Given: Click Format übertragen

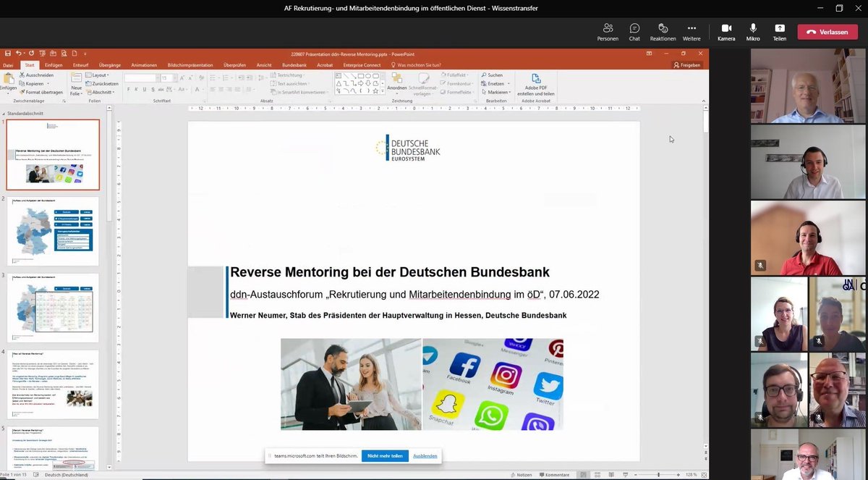Looking at the screenshot, I should click(x=41, y=92).
